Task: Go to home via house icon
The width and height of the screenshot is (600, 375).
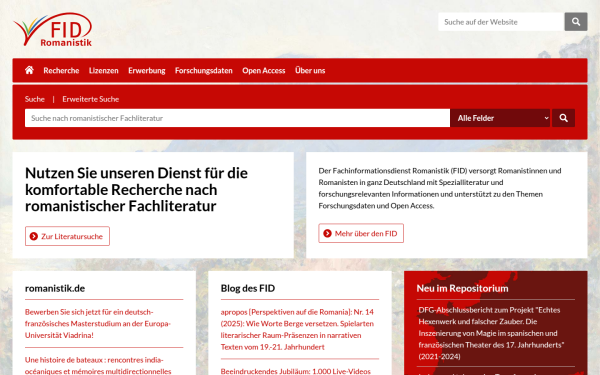Action: tap(29, 70)
